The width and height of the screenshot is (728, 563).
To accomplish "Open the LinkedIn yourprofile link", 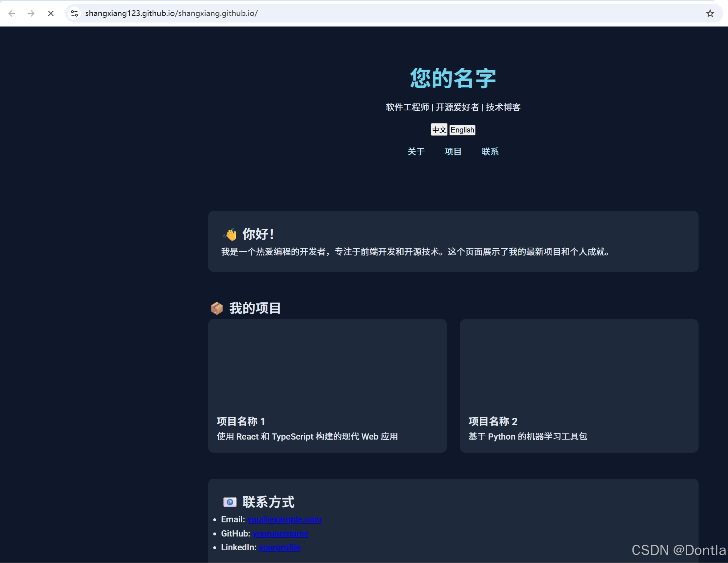I will tap(279, 547).
